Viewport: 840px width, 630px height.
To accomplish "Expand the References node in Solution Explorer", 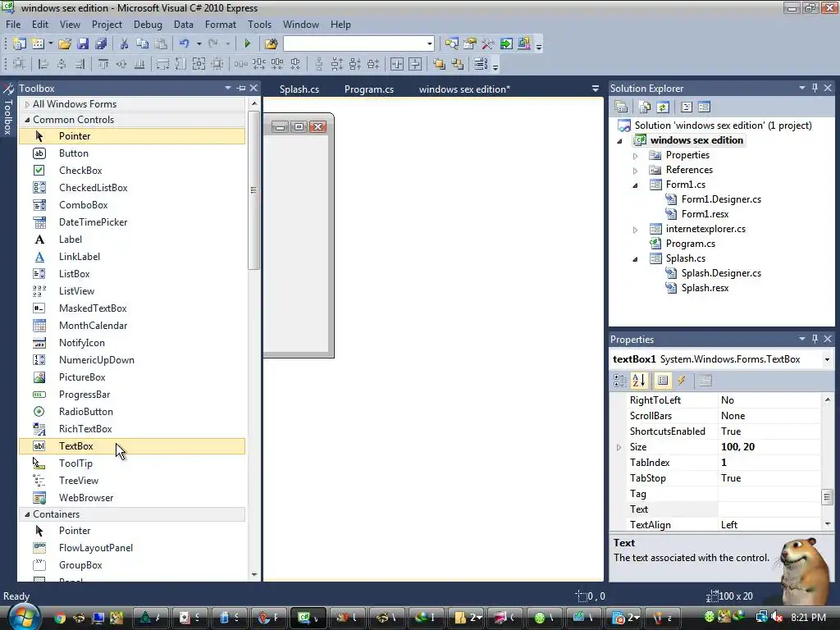I will pyautogui.click(x=636, y=171).
